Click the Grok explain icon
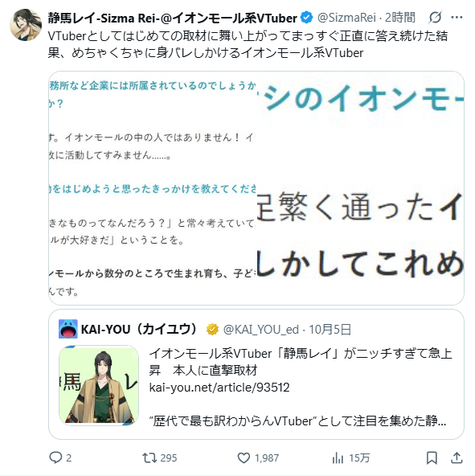This screenshot has width=475, height=476. 435,18
